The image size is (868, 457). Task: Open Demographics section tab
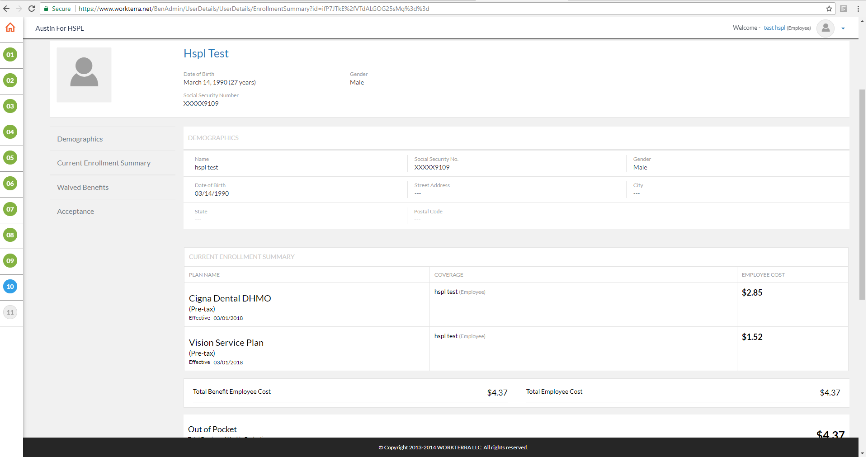[x=80, y=139]
